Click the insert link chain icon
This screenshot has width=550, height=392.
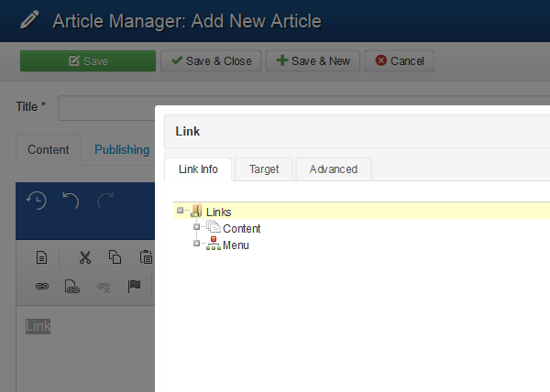click(x=42, y=286)
